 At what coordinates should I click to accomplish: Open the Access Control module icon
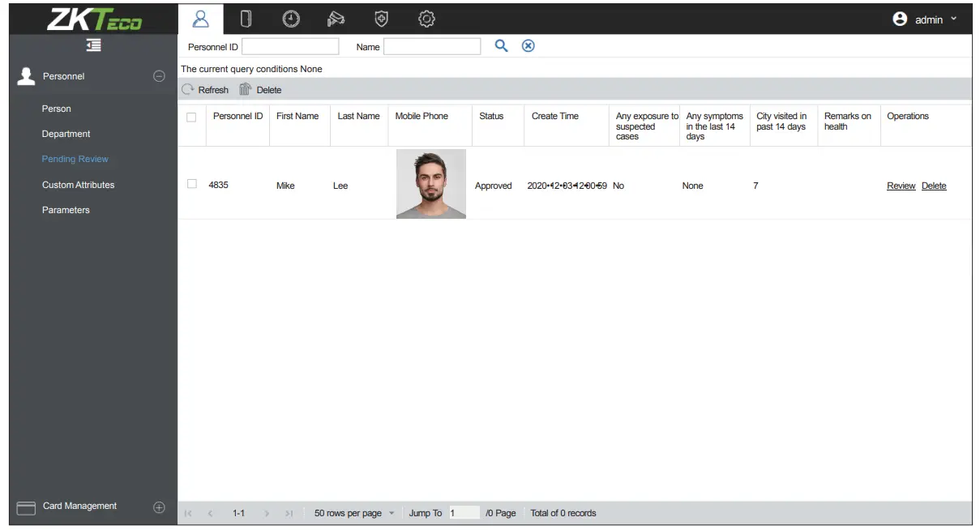coord(246,19)
